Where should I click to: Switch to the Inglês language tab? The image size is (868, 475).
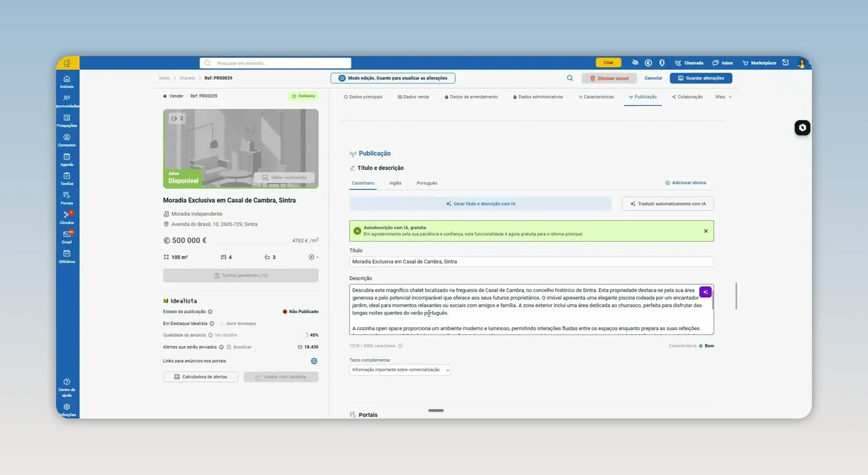(x=395, y=183)
